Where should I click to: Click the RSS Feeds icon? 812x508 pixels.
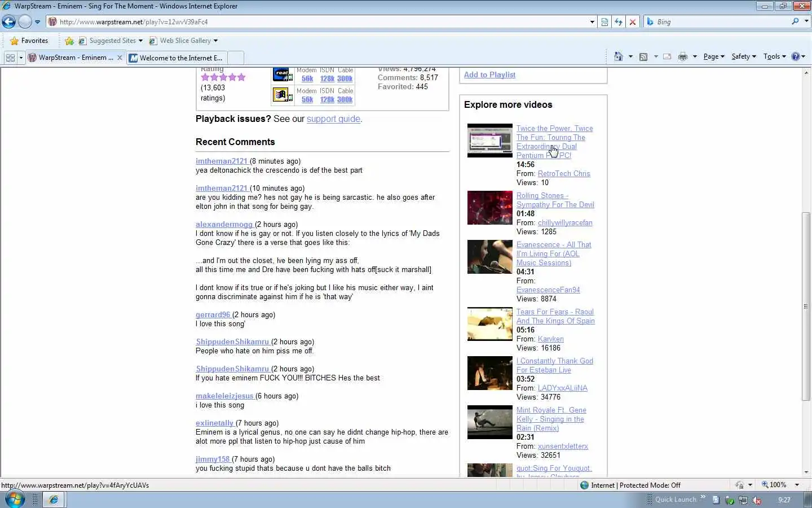[x=643, y=56]
